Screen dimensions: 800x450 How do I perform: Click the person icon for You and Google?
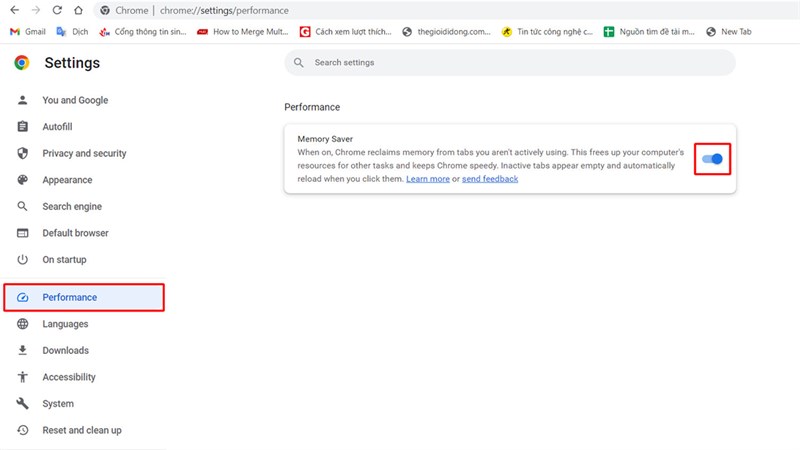click(22, 100)
